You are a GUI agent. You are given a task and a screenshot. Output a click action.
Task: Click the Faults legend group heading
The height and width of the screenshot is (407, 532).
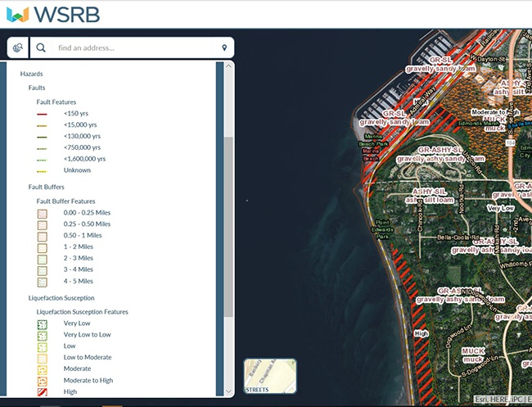[37, 88]
